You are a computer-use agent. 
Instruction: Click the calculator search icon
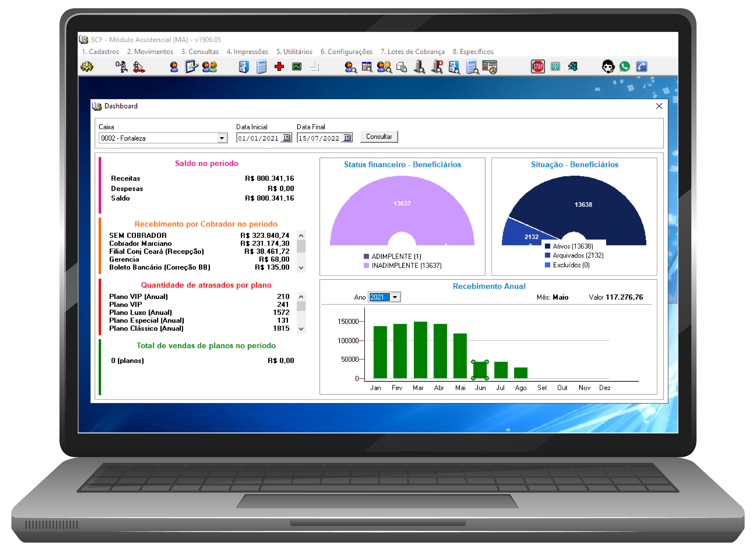click(473, 67)
